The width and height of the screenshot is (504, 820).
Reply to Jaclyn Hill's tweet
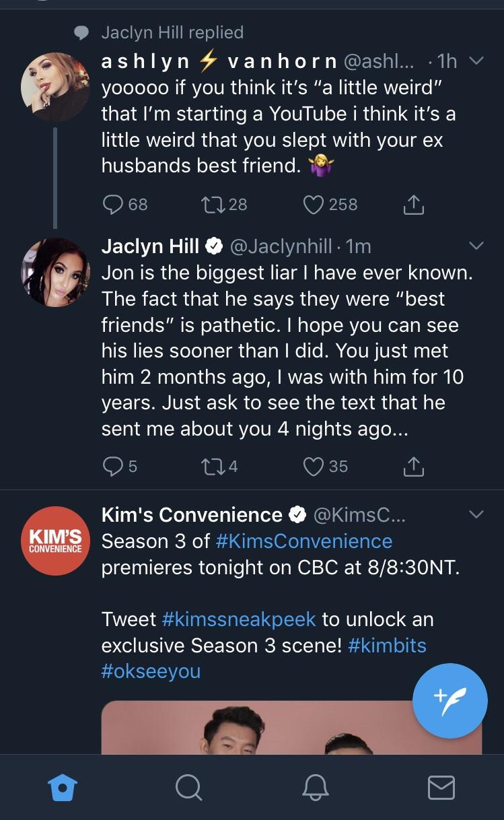112,466
